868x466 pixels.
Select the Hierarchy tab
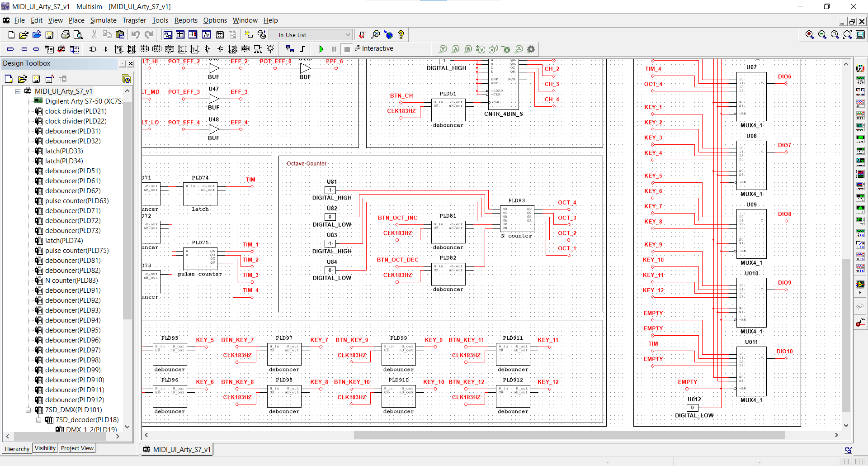(x=17, y=449)
